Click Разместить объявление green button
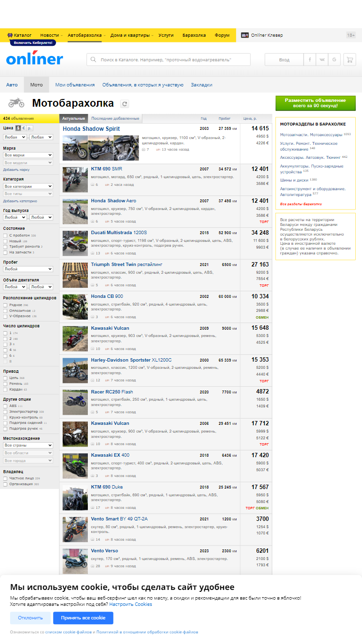Viewport: 362px width, 644px height. [315, 103]
